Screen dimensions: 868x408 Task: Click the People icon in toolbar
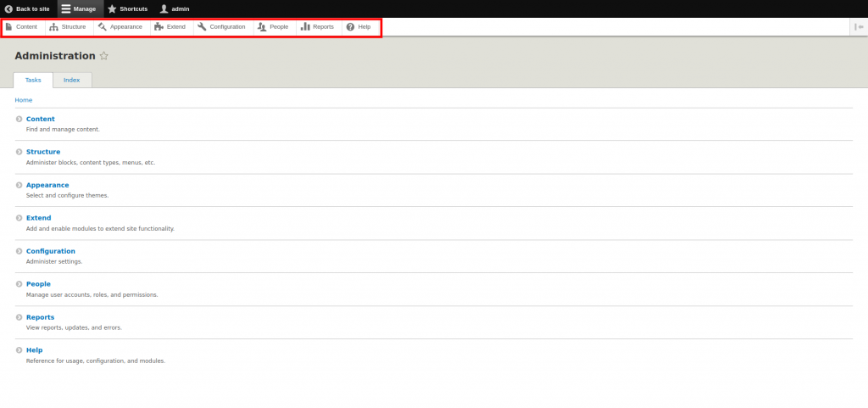262,27
